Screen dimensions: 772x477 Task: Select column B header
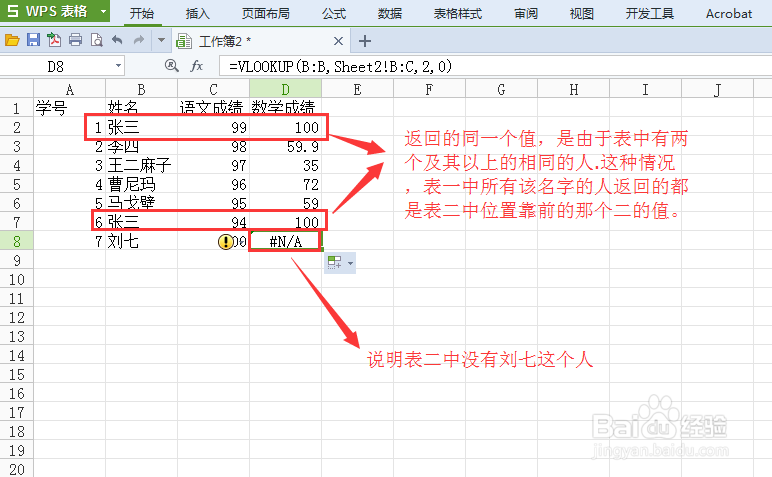click(x=141, y=89)
